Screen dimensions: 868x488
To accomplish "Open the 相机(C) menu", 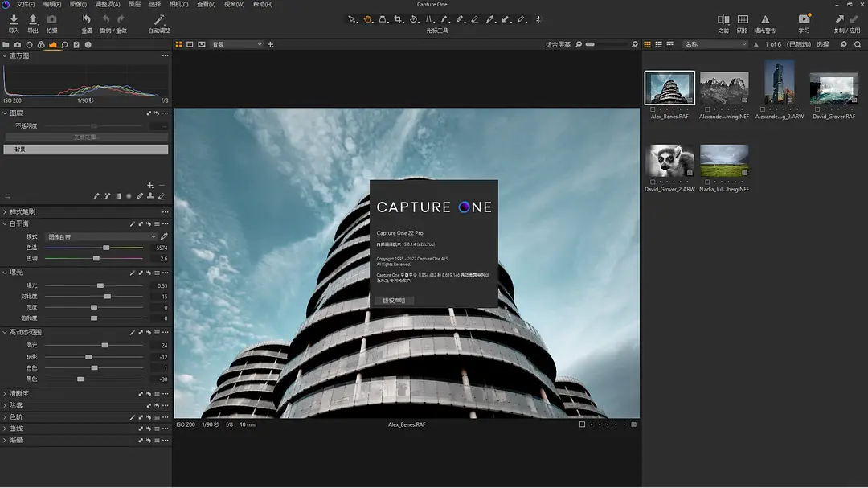I will tap(178, 4).
